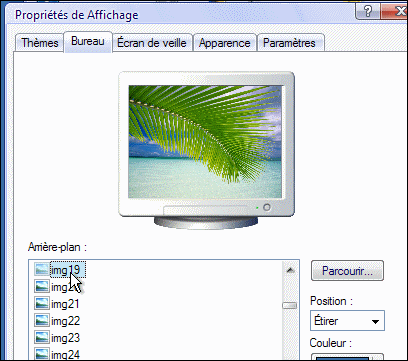Click the Parcourir... button
This screenshot has height=361, width=408.
pyautogui.click(x=347, y=271)
